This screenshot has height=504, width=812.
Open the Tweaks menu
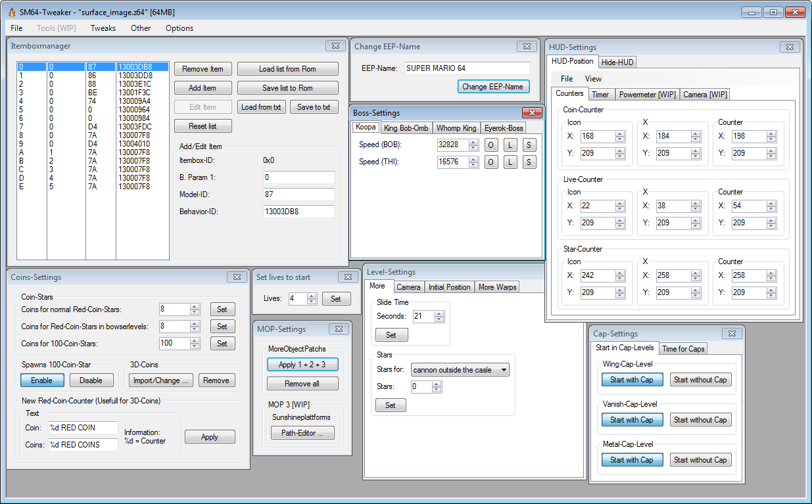(103, 28)
